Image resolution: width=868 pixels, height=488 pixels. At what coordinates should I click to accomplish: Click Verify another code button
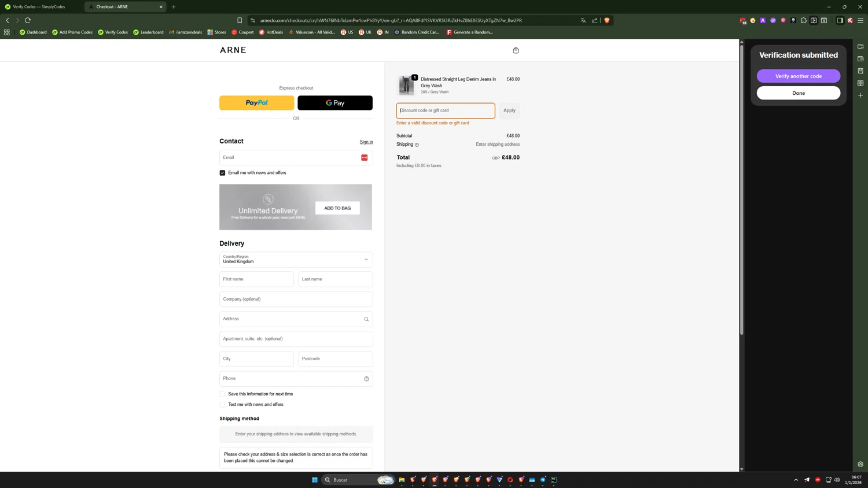click(x=799, y=76)
